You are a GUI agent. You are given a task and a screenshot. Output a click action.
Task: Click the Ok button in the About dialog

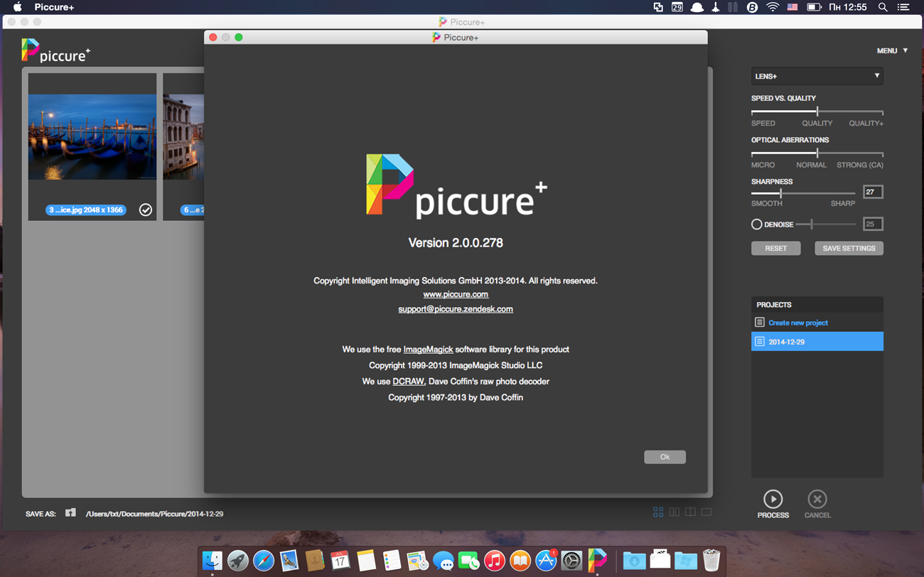665,457
